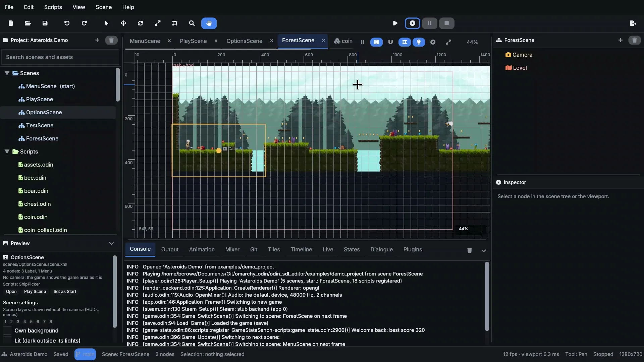Image resolution: width=644 pixels, height=362 pixels.
Task: Click the open folder toolbar icon
Action: pos(28,23)
